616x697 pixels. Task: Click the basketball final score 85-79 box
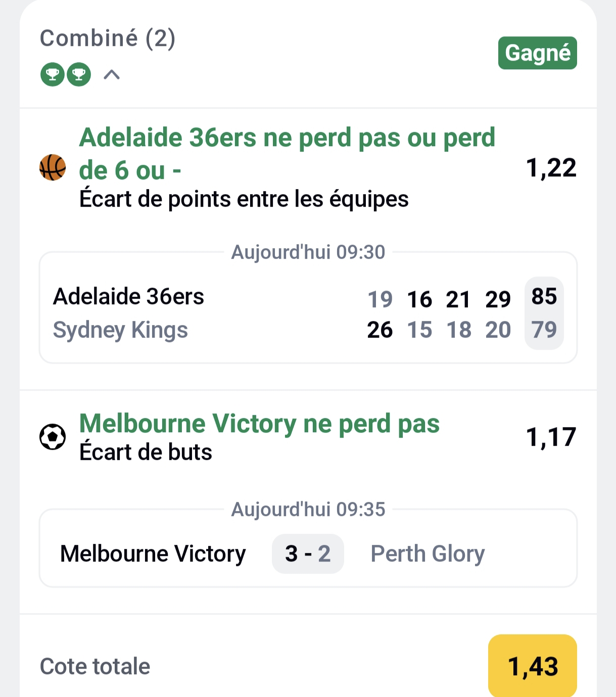544,313
